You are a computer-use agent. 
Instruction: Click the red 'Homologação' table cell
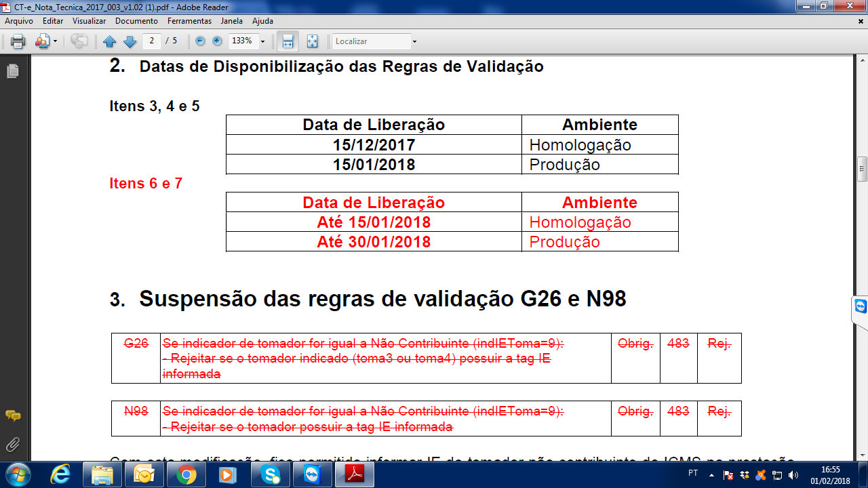point(600,222)
